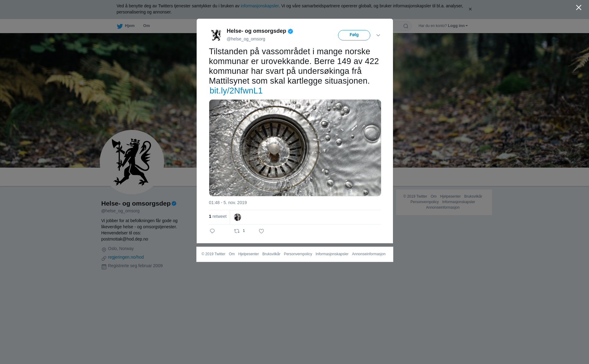Click the tweet timestamp 01:48 - 5. nov. 2019
The height and width of the screenshot is (364, 589).
228,203
